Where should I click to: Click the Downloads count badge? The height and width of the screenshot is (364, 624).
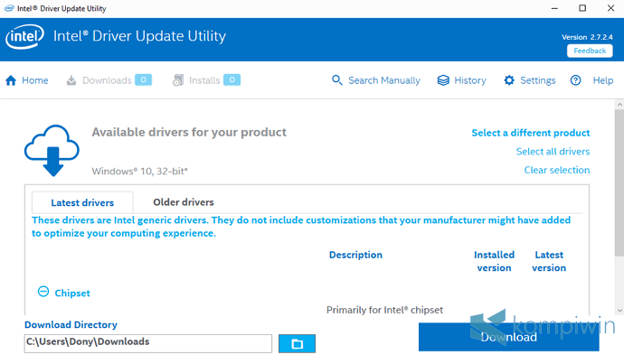[143, 79]
